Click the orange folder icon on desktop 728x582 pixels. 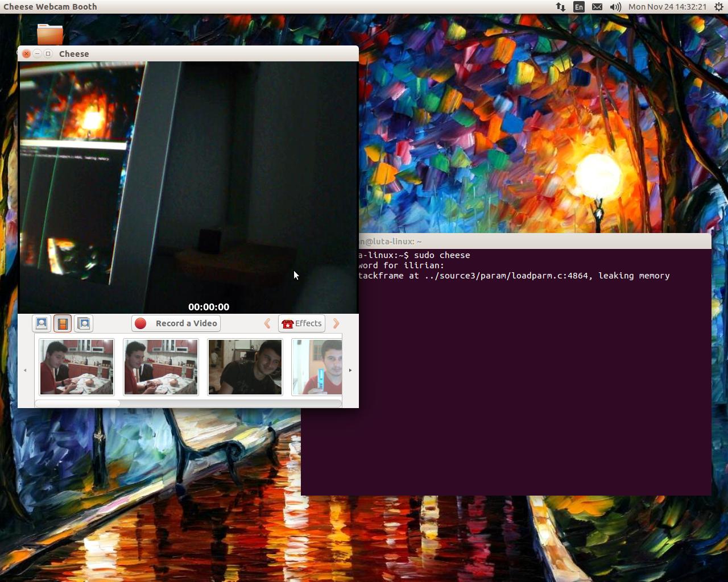(x=50, y=34)
